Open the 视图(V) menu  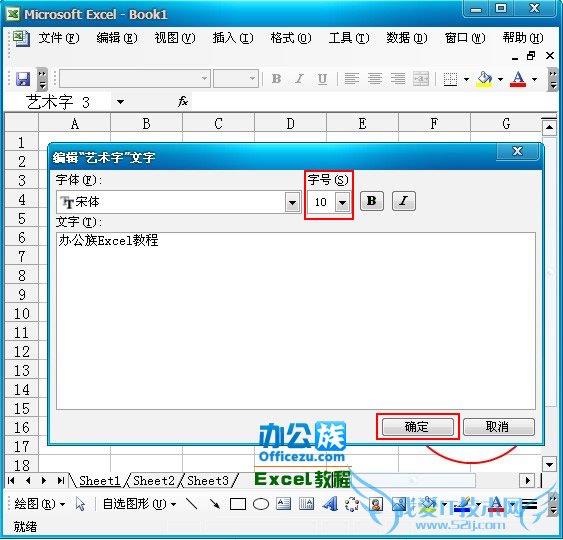coord(175,38)
